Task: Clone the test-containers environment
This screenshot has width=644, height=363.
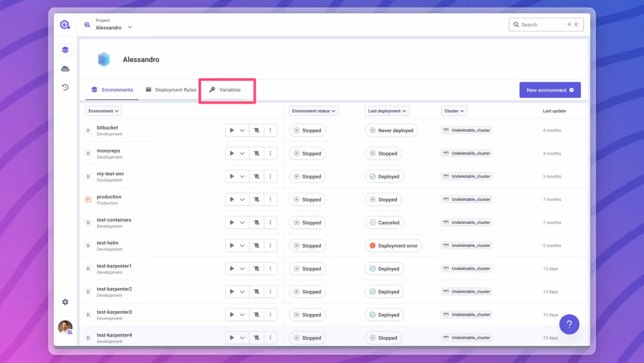Action: click(257, 223)
